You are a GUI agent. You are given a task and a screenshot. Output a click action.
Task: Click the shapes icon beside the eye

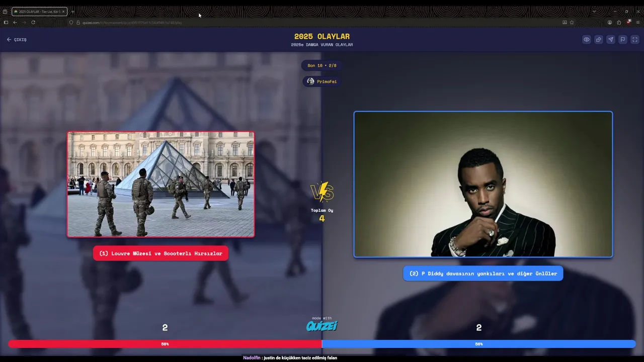point(599,39)
